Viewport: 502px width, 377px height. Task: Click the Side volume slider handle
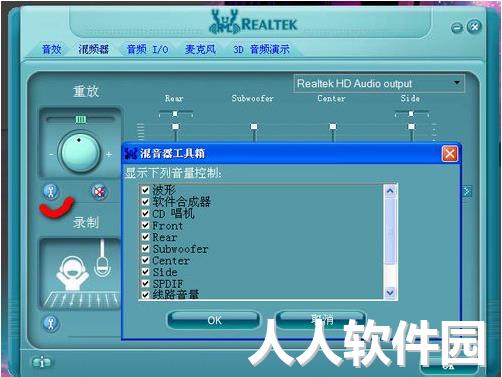(x=411, y=127)
